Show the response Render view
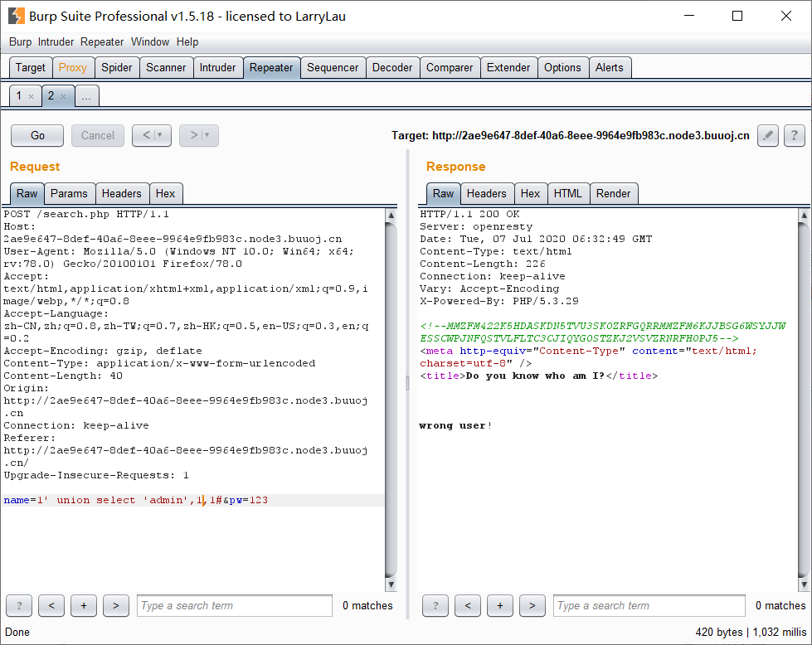The height and width of the screenshot is (645, 812). pyautogui.click(x=614, y=194)
